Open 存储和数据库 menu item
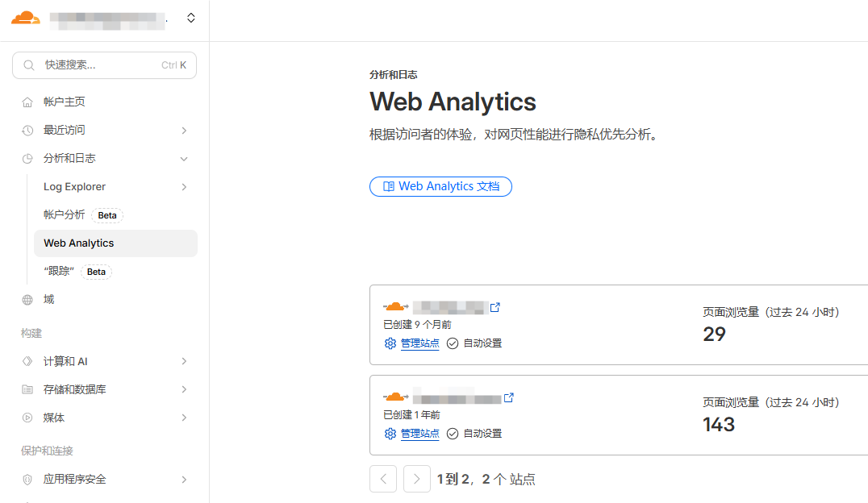Screen dimensions: 868x503 pyautogui.click(x=75, y=389)
